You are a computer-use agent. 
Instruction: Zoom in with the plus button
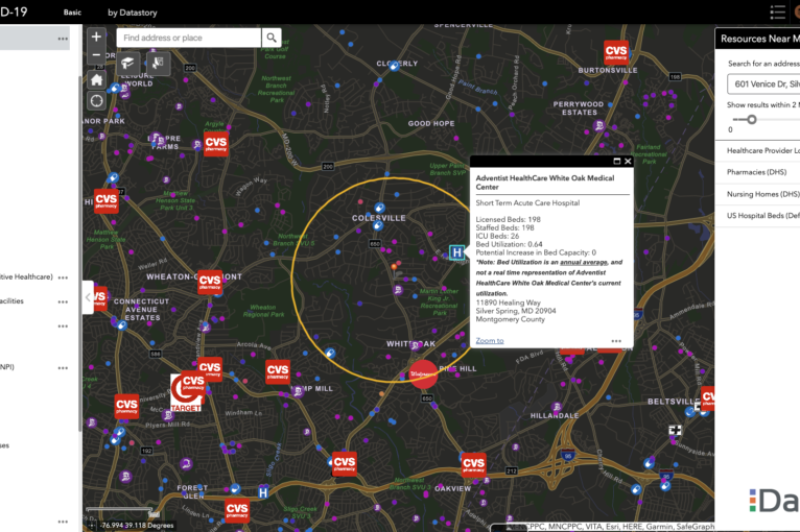[x=96, y=37]
